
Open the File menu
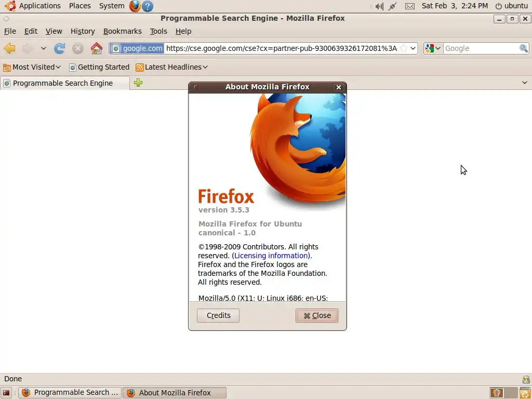10,31
